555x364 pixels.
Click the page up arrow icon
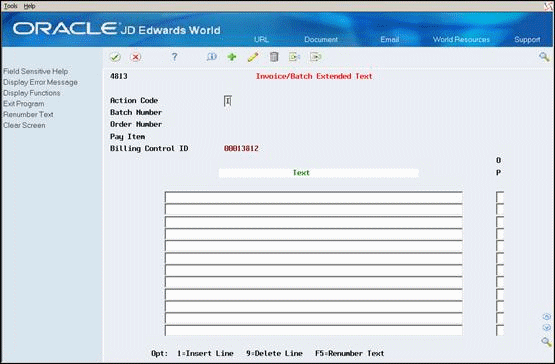[547, 317]
